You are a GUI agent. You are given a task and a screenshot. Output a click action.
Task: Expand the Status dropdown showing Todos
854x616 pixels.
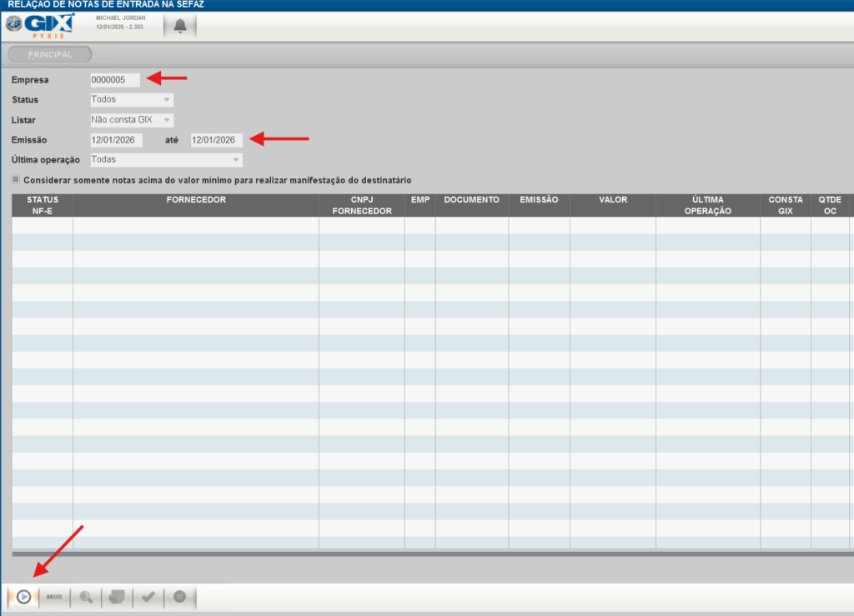pyautogui.click(x=132, y=100)
